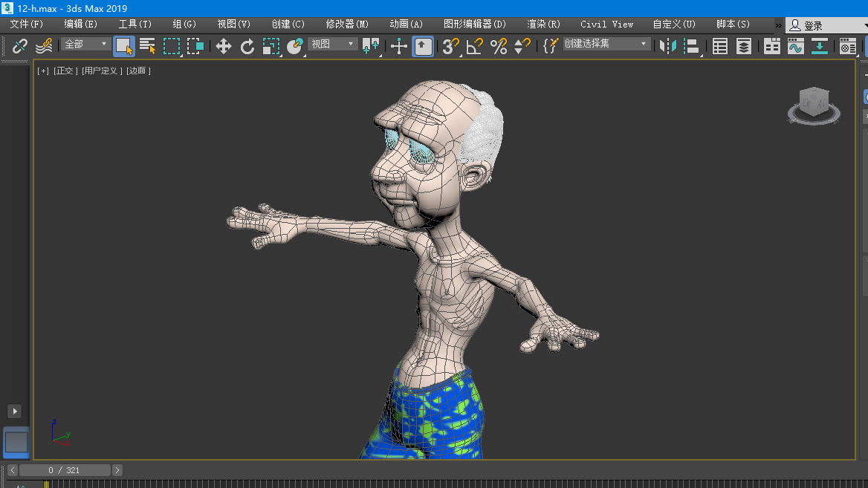Toggle the 3D Snaps button
Image resolution: width=868 pixels, height=488 pixels.
tap(450, 46)
